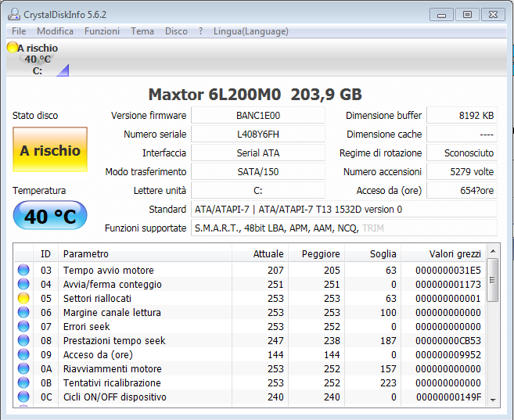Click the Attuale column header
The height and width of the screenshot is (420, 514).
(x=260, y=253)
